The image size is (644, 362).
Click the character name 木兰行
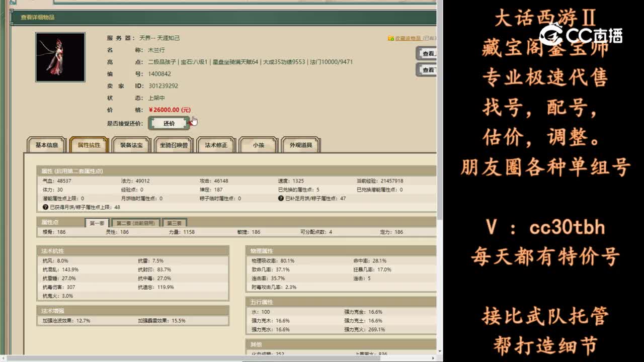click(156, 50)
